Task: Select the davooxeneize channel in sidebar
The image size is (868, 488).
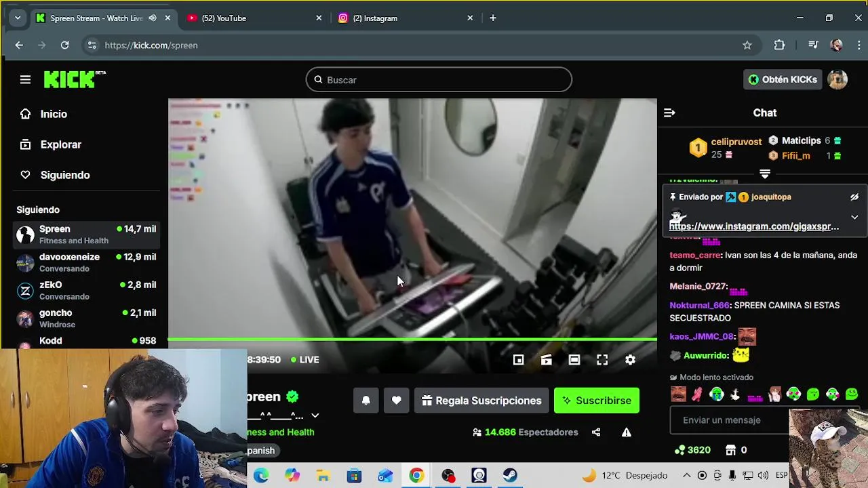Action: (87, 262)
